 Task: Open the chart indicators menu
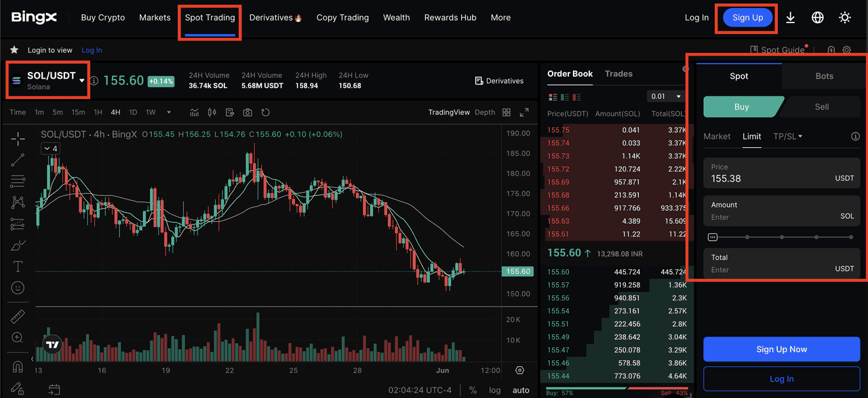coord(195,113)
